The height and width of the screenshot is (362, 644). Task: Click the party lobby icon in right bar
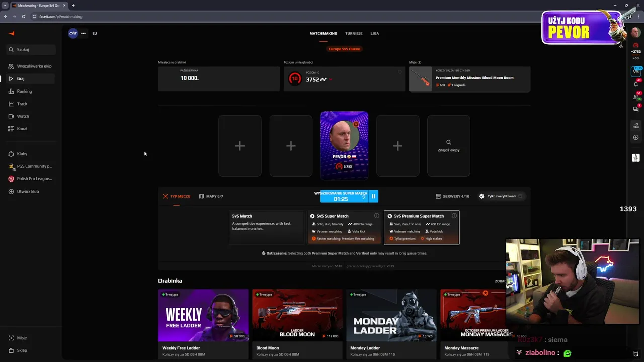click(x=636, y=125)
